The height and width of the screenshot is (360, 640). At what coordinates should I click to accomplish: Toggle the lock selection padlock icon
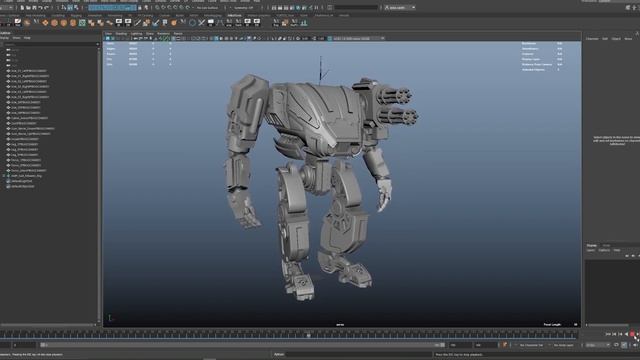coord(140,7)
